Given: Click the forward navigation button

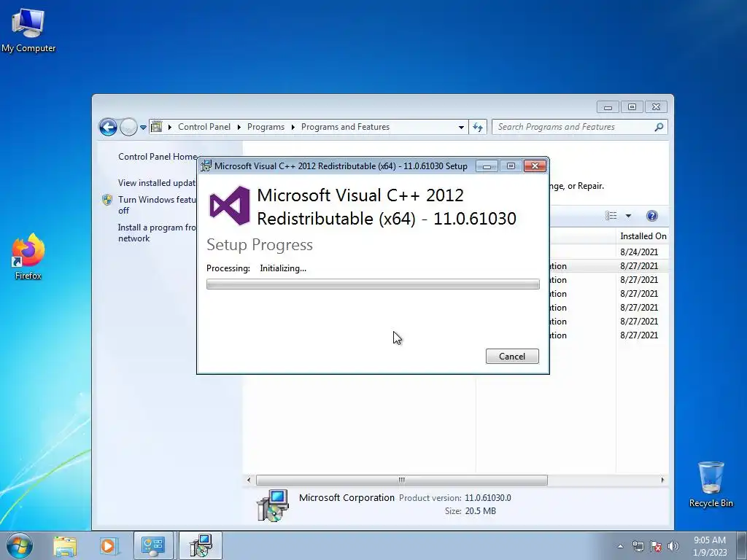Looking at the screenshot, I should [x=128, y=127].
